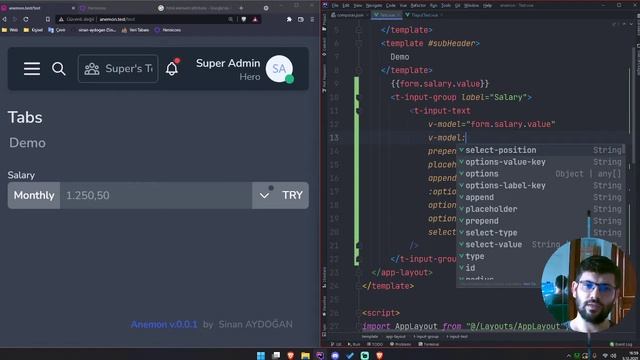Open the browser extensions puzzle icon

pyautogui.click(x=289, y=19)
